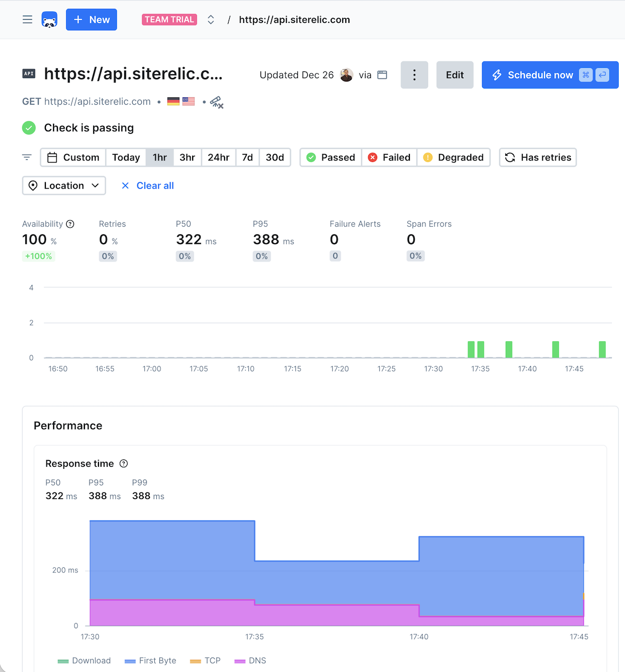Viewport: 625px width, 672px height.
Task: Click the raccoon logo home icon
Action: [x=49, y=20]
